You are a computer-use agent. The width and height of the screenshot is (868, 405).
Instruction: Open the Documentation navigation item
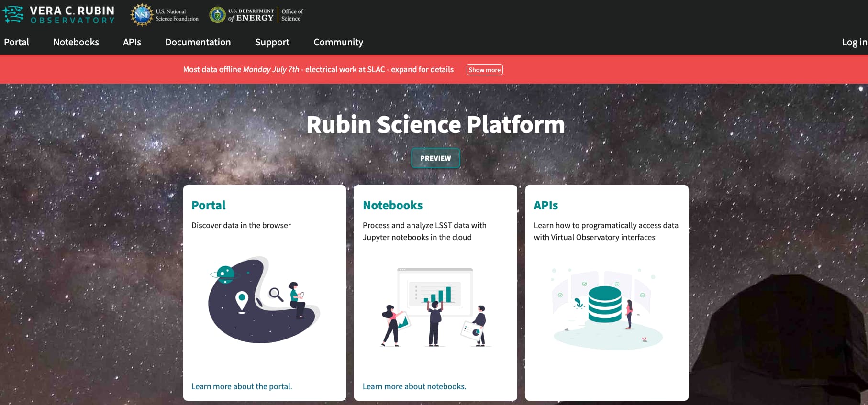(198, 42)
